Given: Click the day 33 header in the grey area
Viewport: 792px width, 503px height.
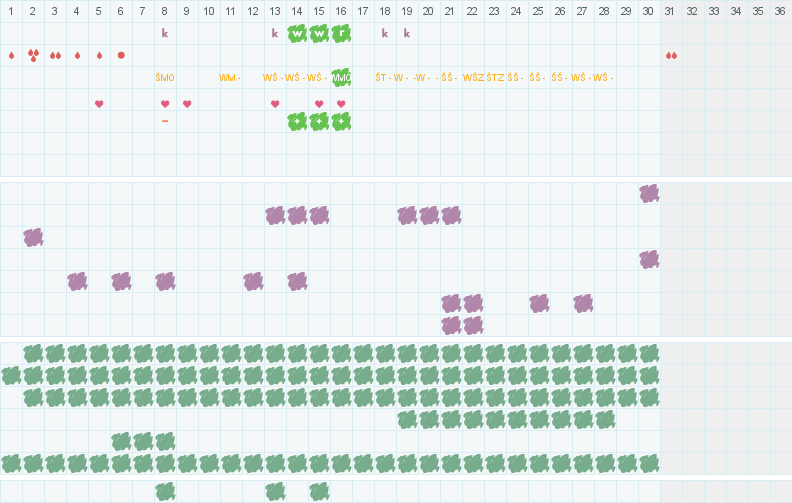Looking at the screenshot, I should pyautogui.click(x=715, y=11).
